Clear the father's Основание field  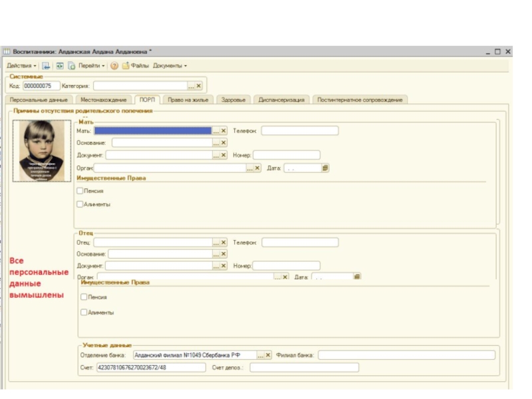point(223,254)
